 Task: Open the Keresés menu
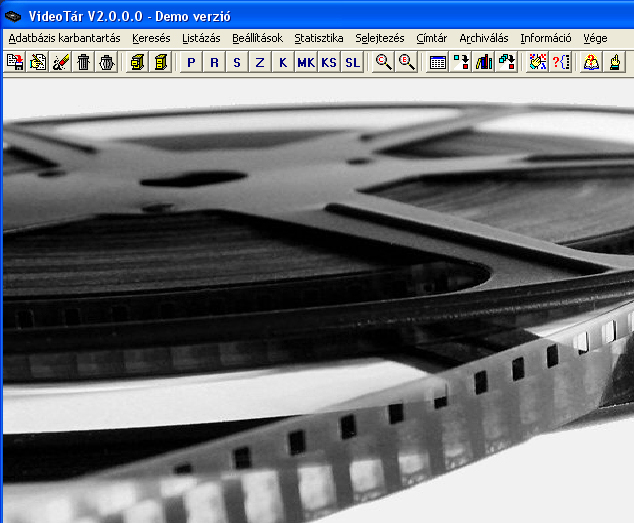pyautogui.click(x=151, y=38)
